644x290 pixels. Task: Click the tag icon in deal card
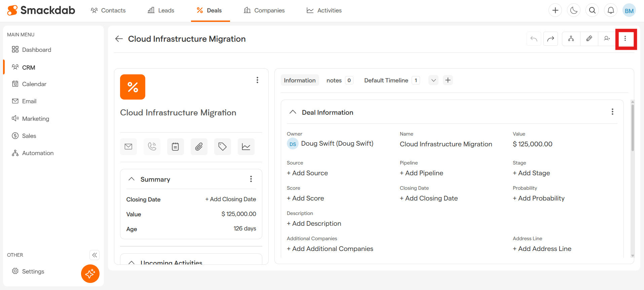click(222, 147)
